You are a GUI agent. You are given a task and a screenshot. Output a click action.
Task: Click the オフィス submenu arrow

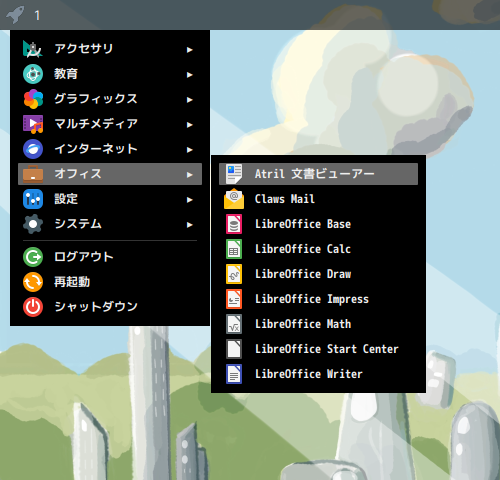pos(189,175)
